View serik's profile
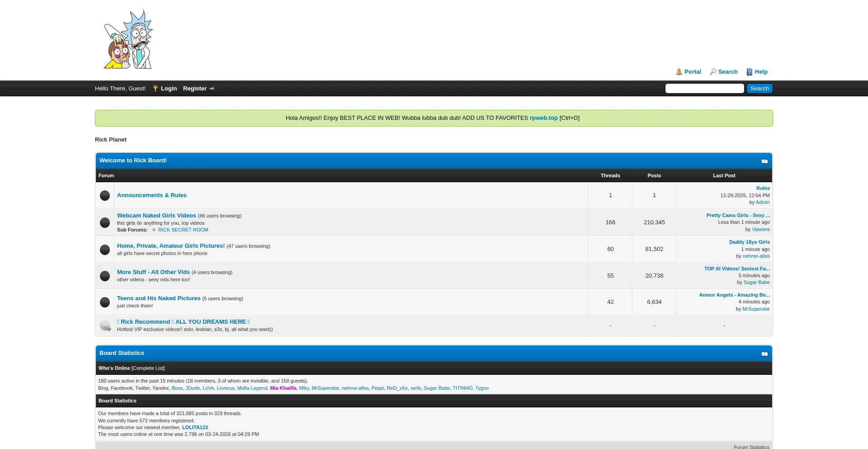868x449 pixels. click(x=415, y=388)
